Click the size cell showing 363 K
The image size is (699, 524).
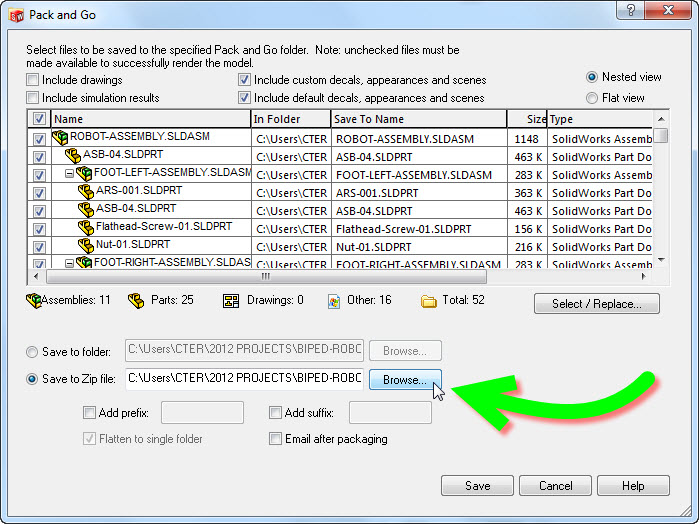527,193
